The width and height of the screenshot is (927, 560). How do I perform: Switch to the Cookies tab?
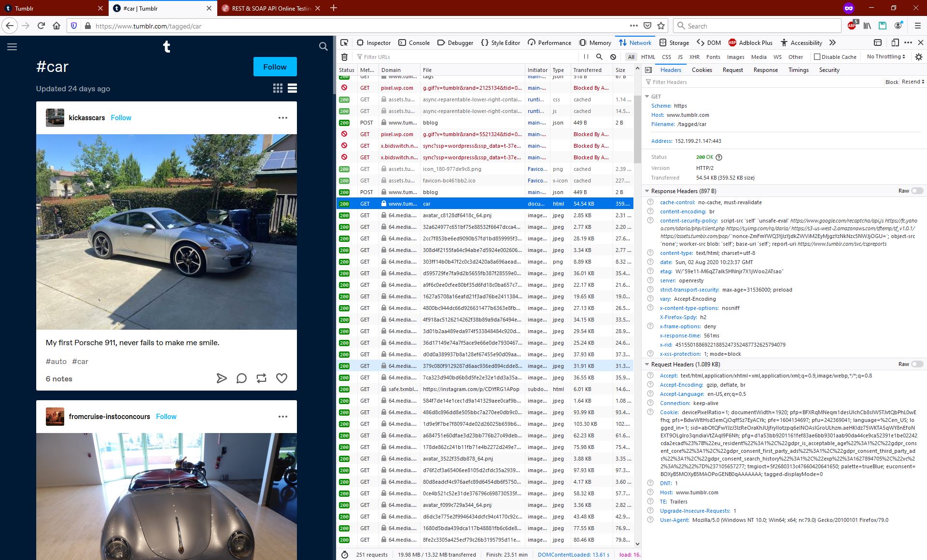pos(702,70)
